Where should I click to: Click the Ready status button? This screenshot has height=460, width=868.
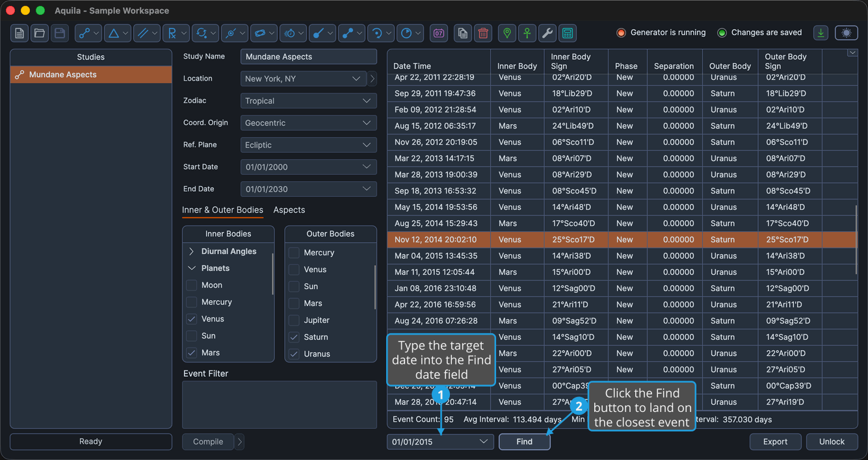(91, 442)
